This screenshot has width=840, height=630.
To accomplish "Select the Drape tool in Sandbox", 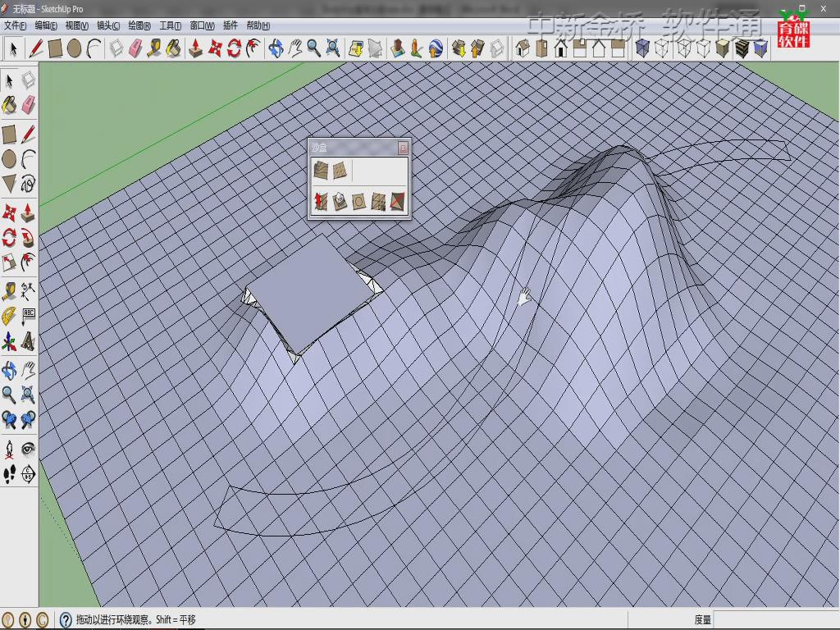I will click(358, 202).
